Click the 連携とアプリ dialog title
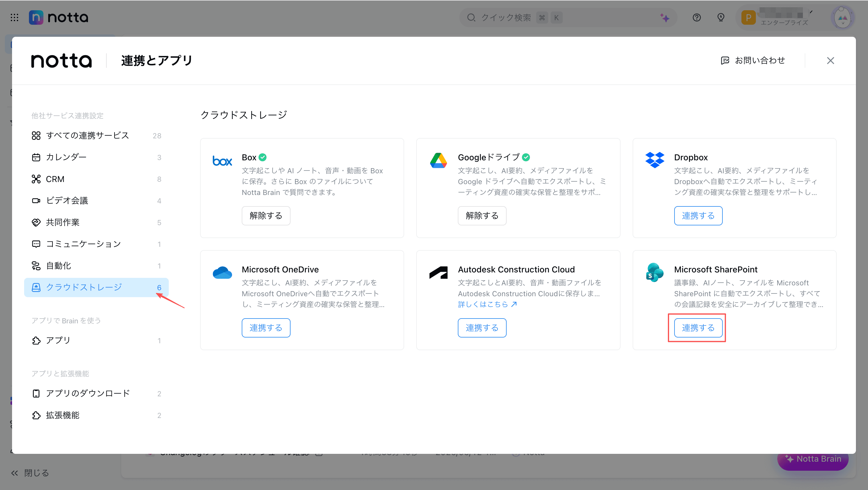This screenshot has height=490, width=868. 156,61
